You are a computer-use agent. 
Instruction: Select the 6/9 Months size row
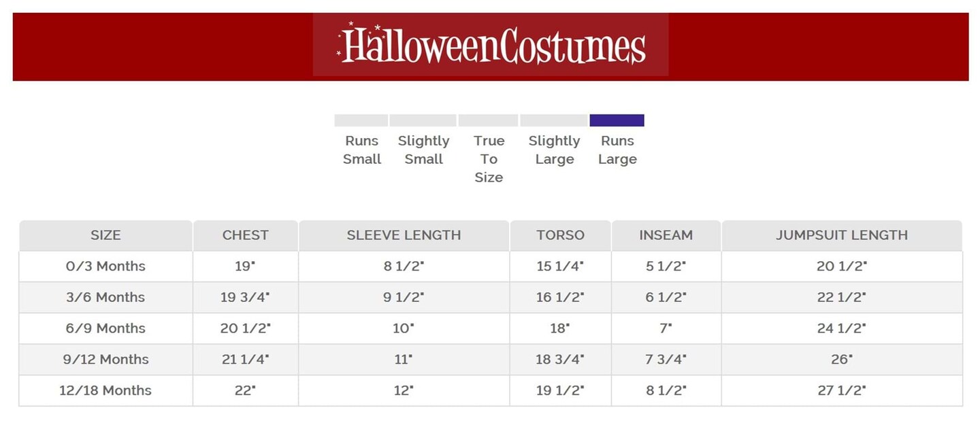105,328
